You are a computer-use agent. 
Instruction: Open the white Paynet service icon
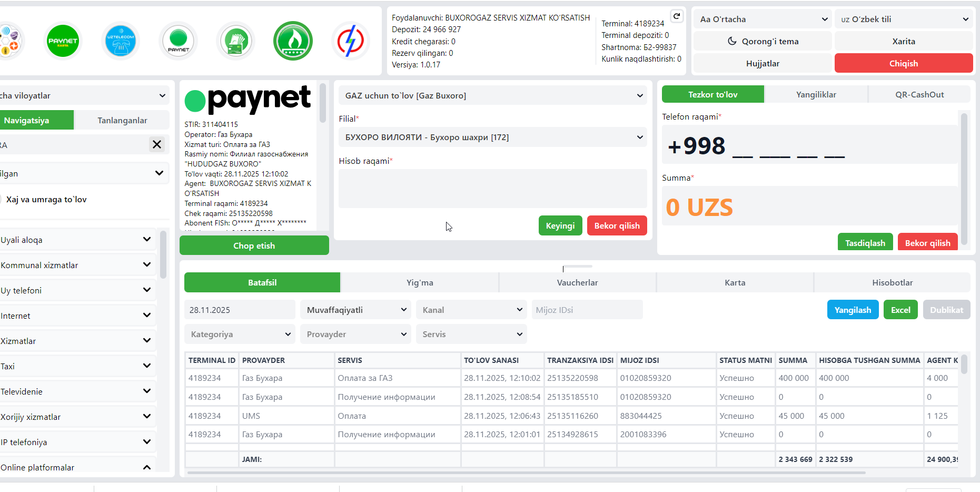point(179,41)
